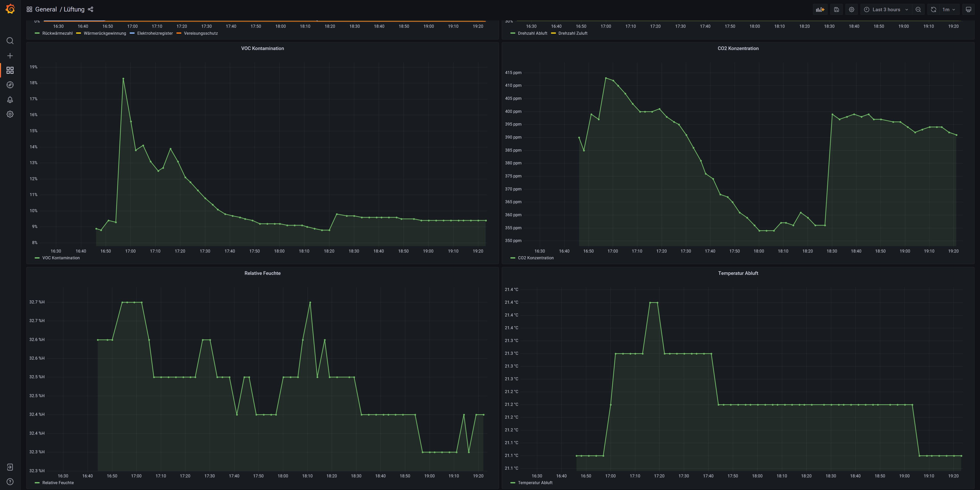This screenshot has height=490, width=980.
Task: Refresh the dashboard now
Action: [x=933, y=9]
